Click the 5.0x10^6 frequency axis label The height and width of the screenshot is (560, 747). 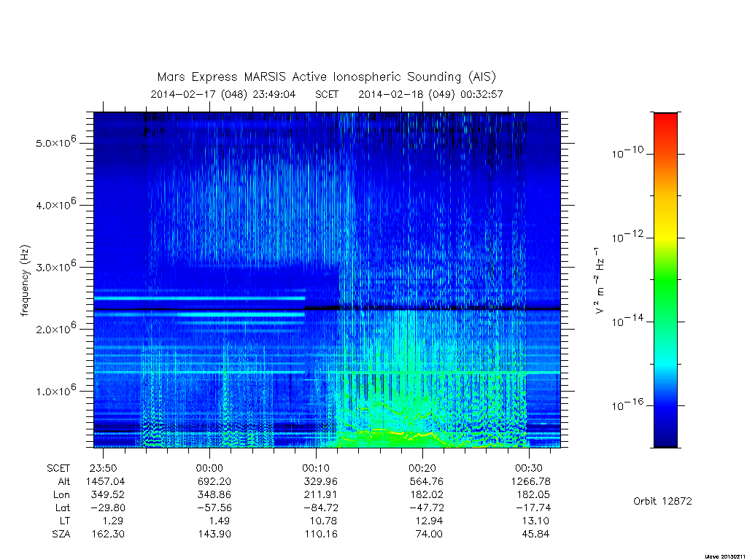point(55,142)
